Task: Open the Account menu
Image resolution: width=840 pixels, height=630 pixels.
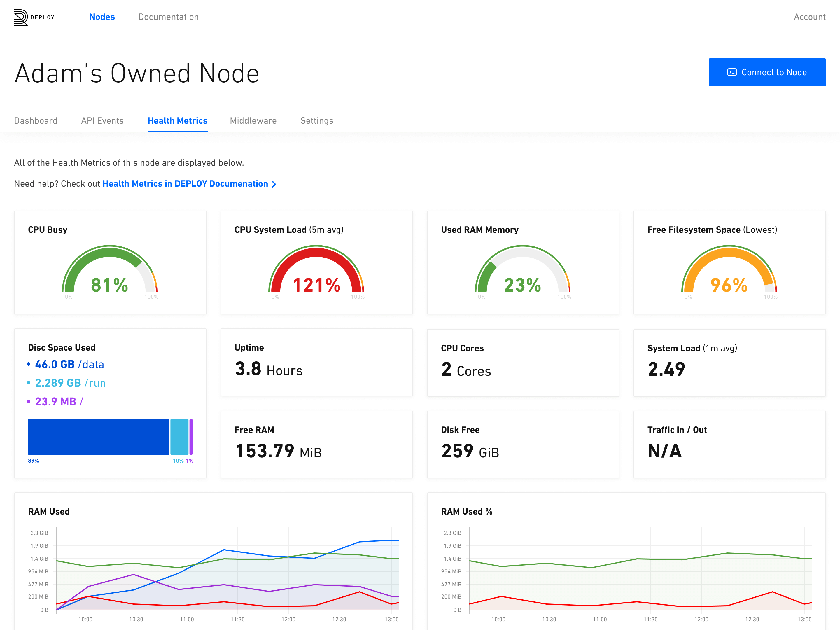Action: (x=810, y=17)
